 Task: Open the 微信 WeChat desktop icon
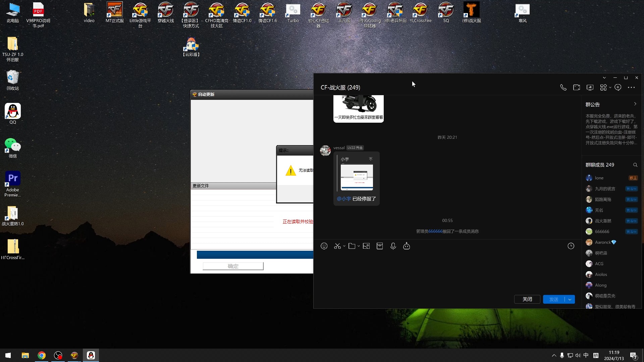13,148
